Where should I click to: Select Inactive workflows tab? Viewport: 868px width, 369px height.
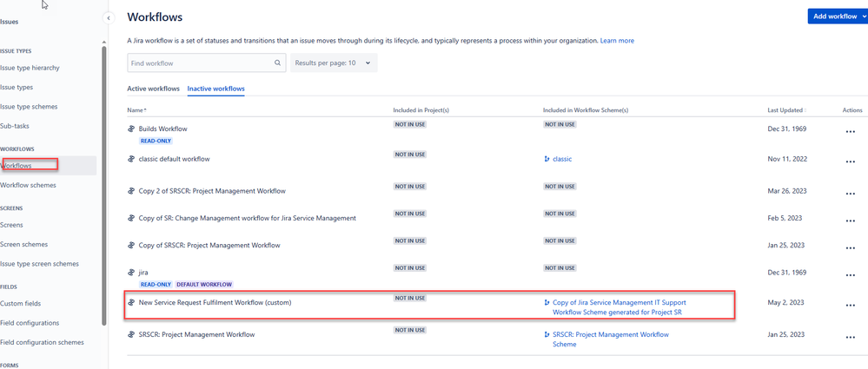click(215, 89)
